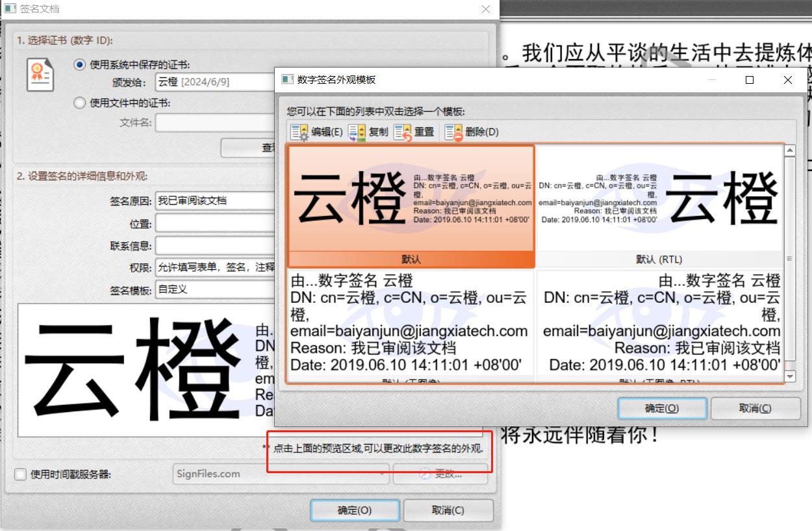Screen dimensions: 812x531
Task: Select the 默认 signature template thumbnail
Action: [411, 206]
